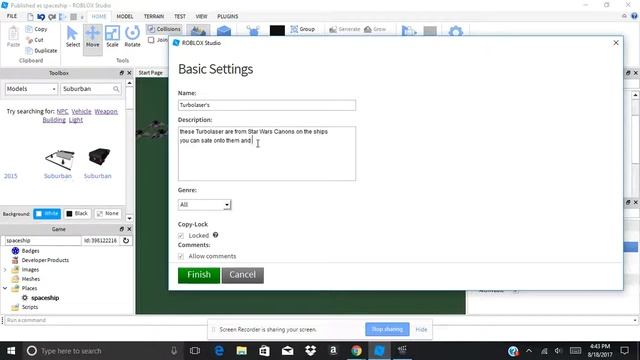This screenshot has width=640, height=360.
Task: Switch to the TEST ribbon tab
Action: 180,16
